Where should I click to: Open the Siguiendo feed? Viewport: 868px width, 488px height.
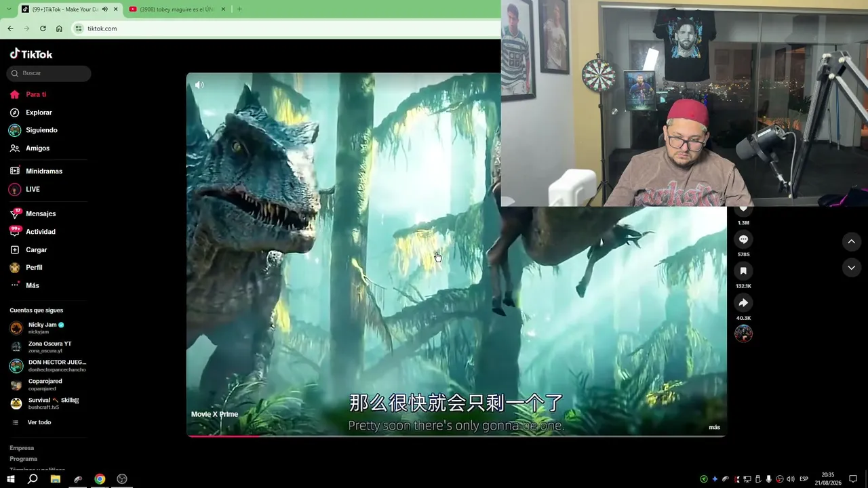click(34, 130)
